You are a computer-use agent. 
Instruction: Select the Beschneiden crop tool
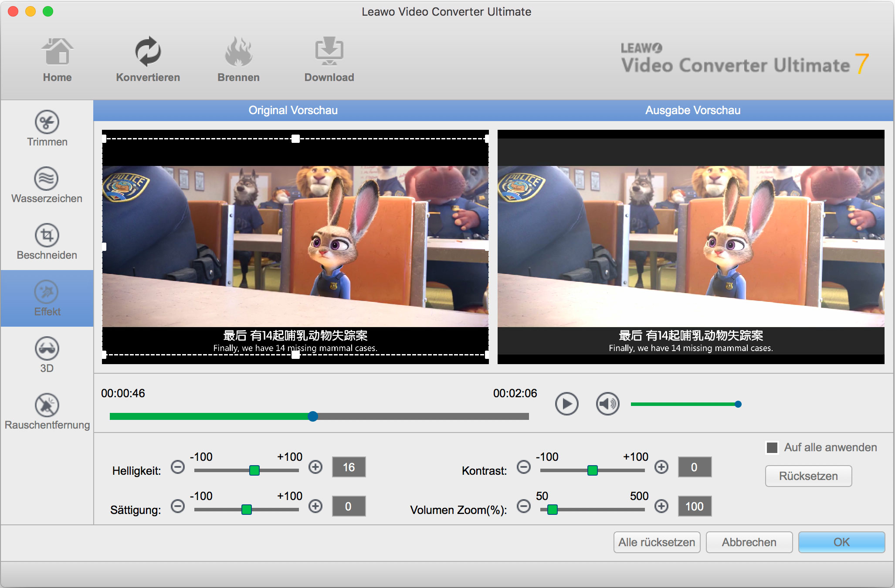point(47,242)
